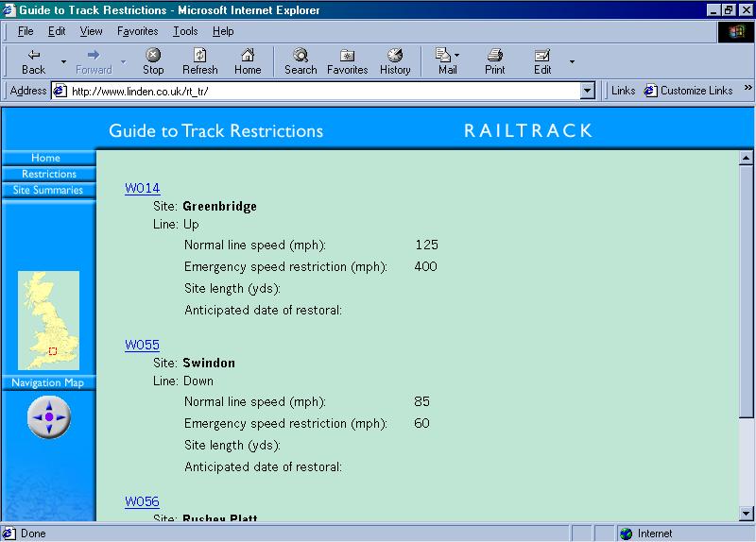Pan east with the navigation compass right arrow

(x=60, y=417)
